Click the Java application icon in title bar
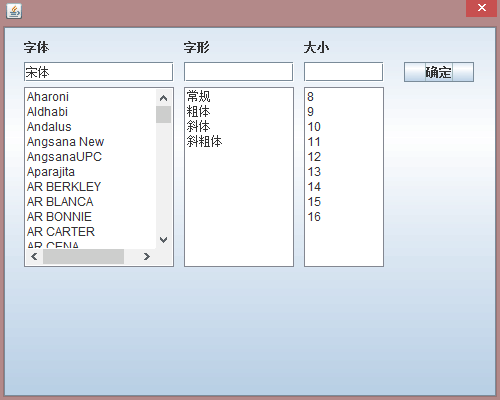Viewport: 500px width, 400px height. [14, 11]
